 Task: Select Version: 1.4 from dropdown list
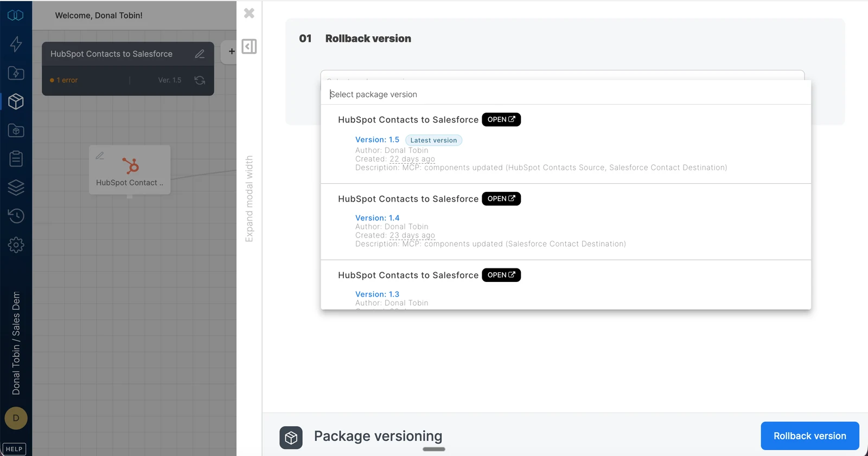(x=377, y=218)
